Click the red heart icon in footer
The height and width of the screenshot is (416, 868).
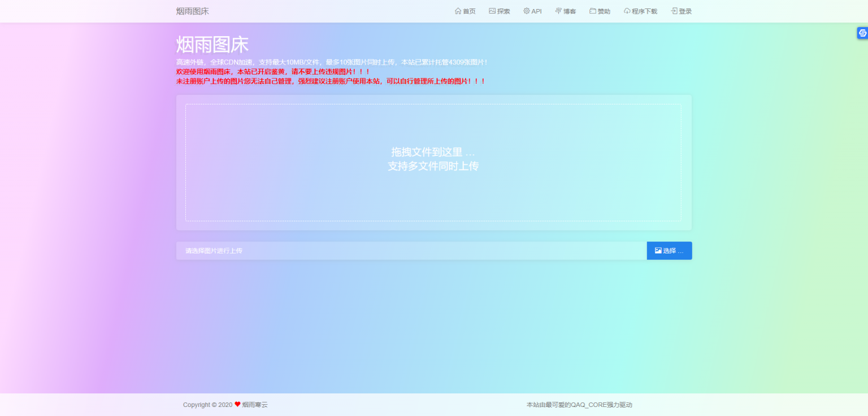point(237,404)
